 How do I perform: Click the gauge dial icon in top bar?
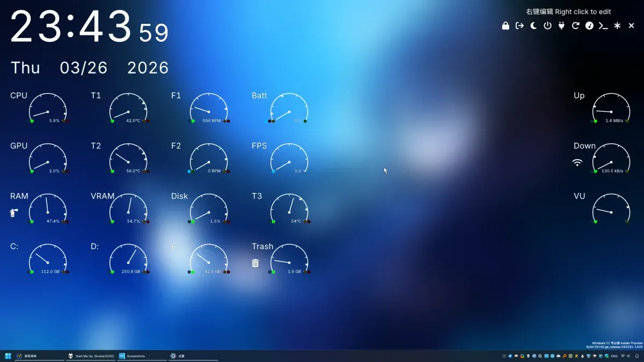[x=589, y=26]
